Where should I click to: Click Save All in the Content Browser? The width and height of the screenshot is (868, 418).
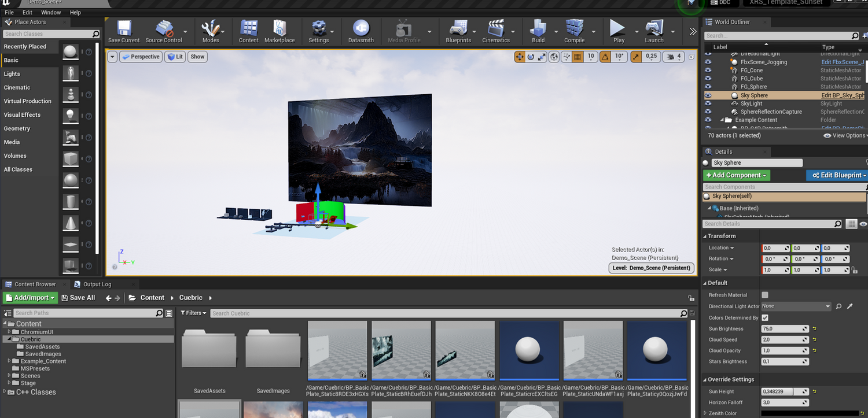pyautogui.click(x=79, y=297)
